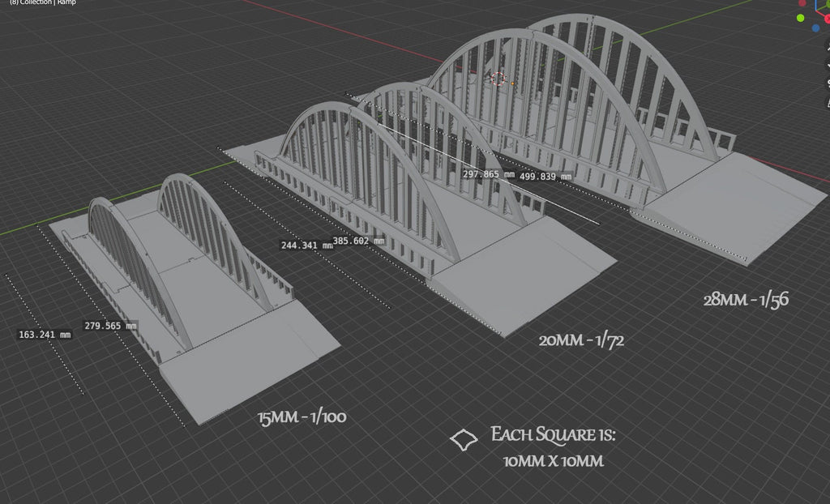Click the dim red negative X gizmo dot

pyautogui.click(x=801, y=2)
